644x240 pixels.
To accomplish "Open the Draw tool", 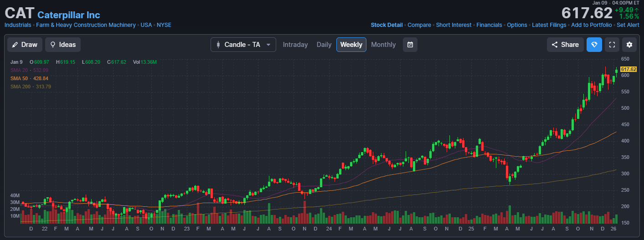I will click(x=25, y=45).
